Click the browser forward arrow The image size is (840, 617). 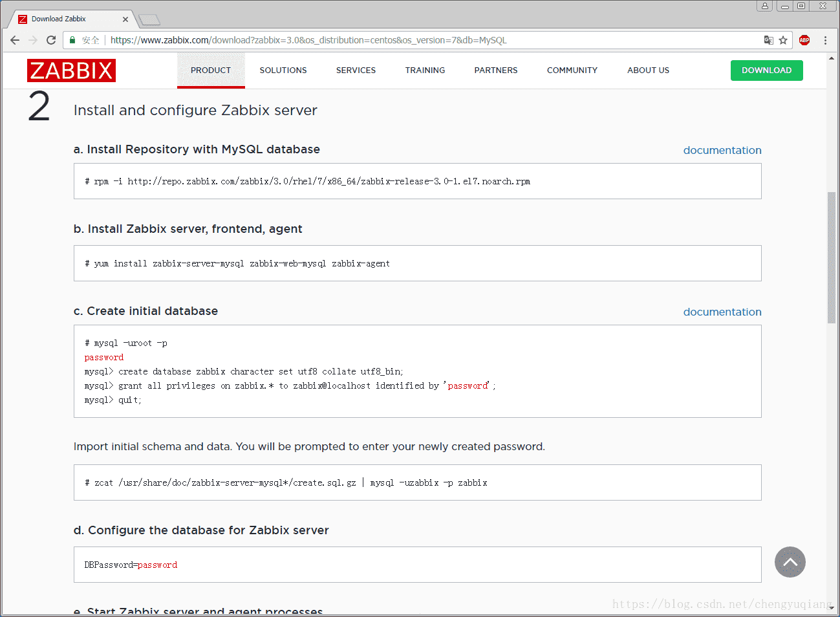point(33,40)
